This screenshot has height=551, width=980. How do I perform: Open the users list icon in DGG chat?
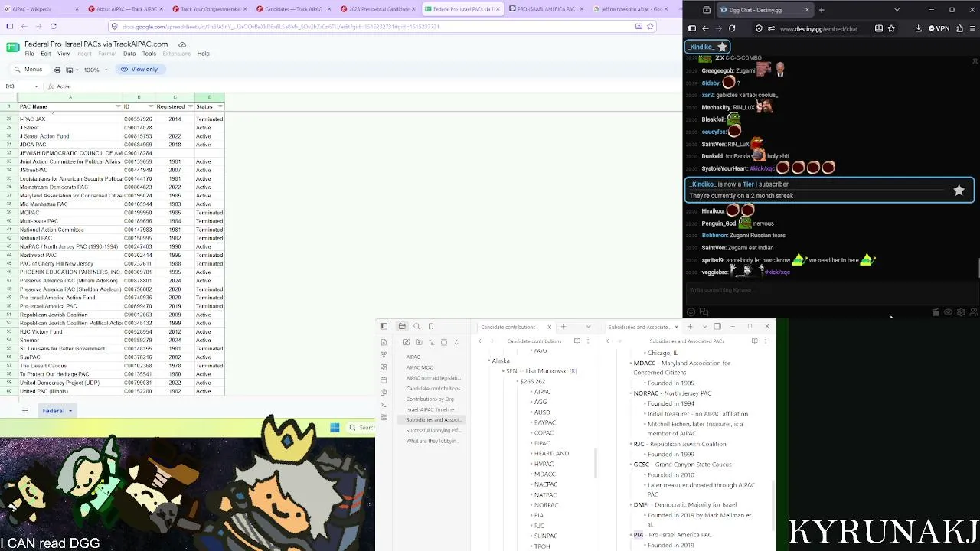(x=973, y=312)
